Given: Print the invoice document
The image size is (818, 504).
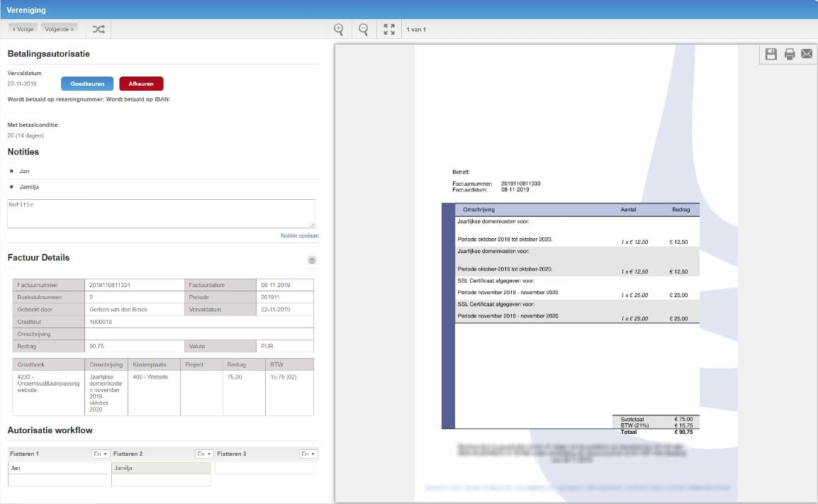Looking at the screenshot, I should point(790,54).
